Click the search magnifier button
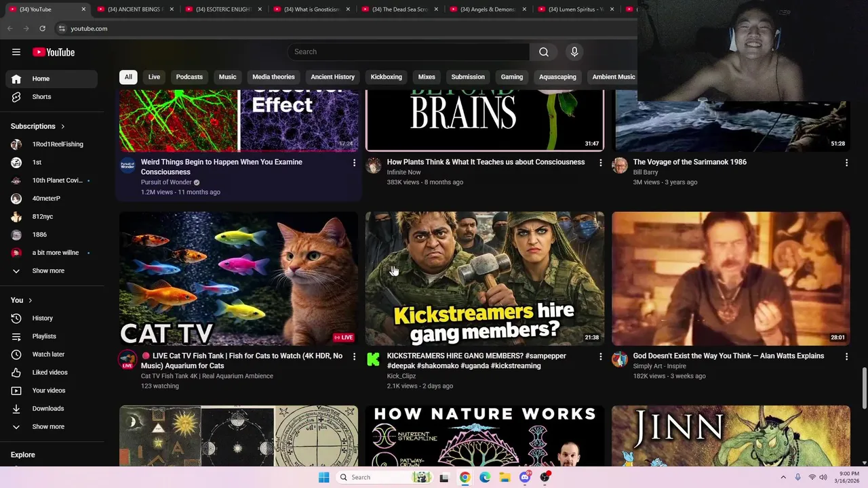Screen dimensions: 868x488 point(544,52)
